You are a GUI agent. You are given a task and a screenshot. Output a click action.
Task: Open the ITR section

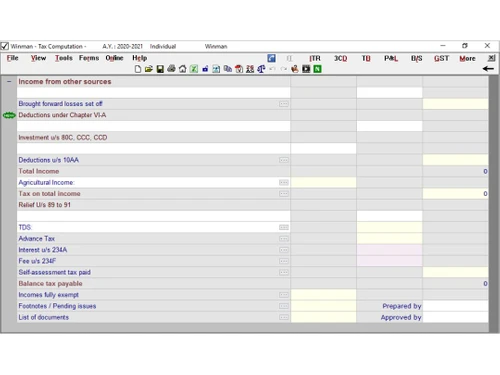click(x=315, y=58)
